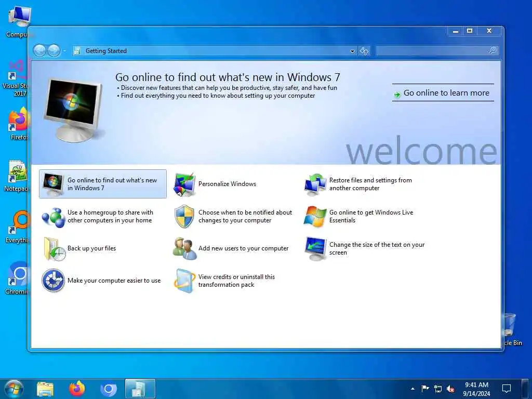This screenshot has width=532, height=399.
Task: Expand the address bar history dropdown
Action: pyautogui.click(x=353, y=51)
